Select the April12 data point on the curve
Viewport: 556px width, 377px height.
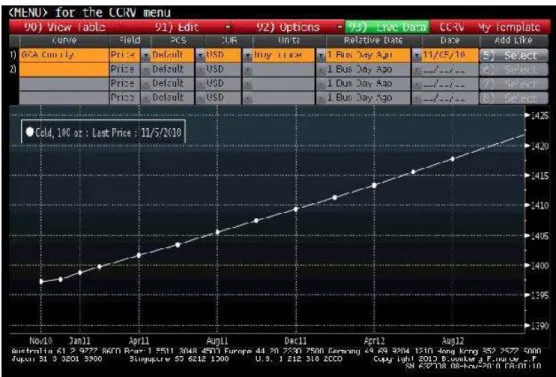click(x=374, y=185)
